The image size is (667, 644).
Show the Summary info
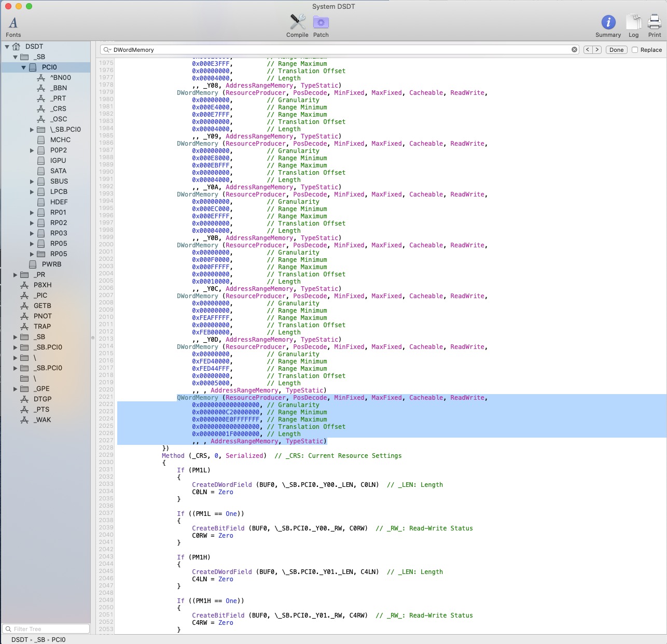[x=608, y=22]
